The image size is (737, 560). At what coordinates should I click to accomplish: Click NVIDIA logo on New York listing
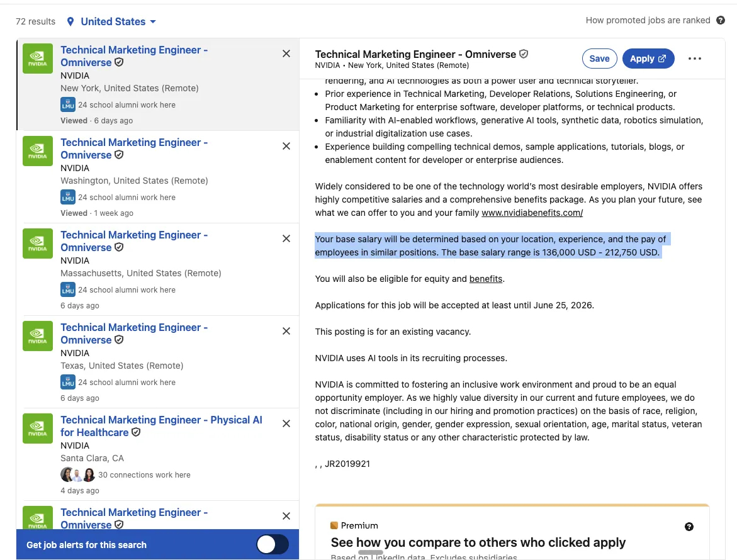point(38,59)
